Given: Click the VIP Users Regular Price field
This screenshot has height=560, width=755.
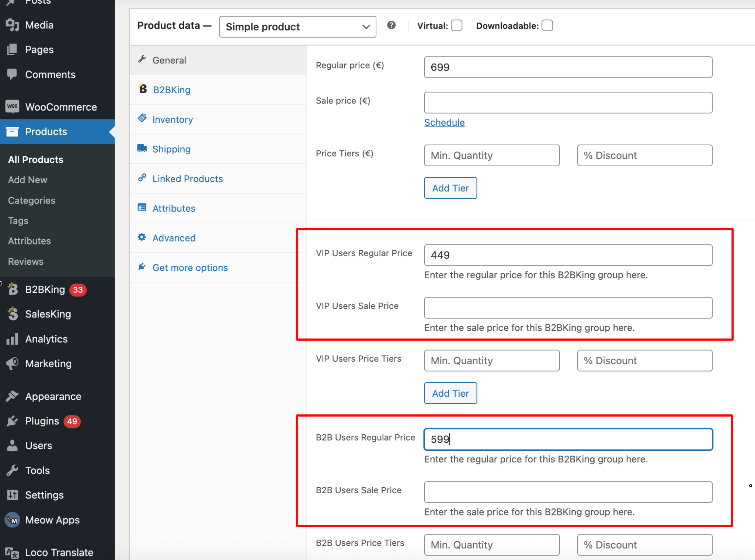Looking at the screenshot, I should pyautogui.click(x=567, y=255).
